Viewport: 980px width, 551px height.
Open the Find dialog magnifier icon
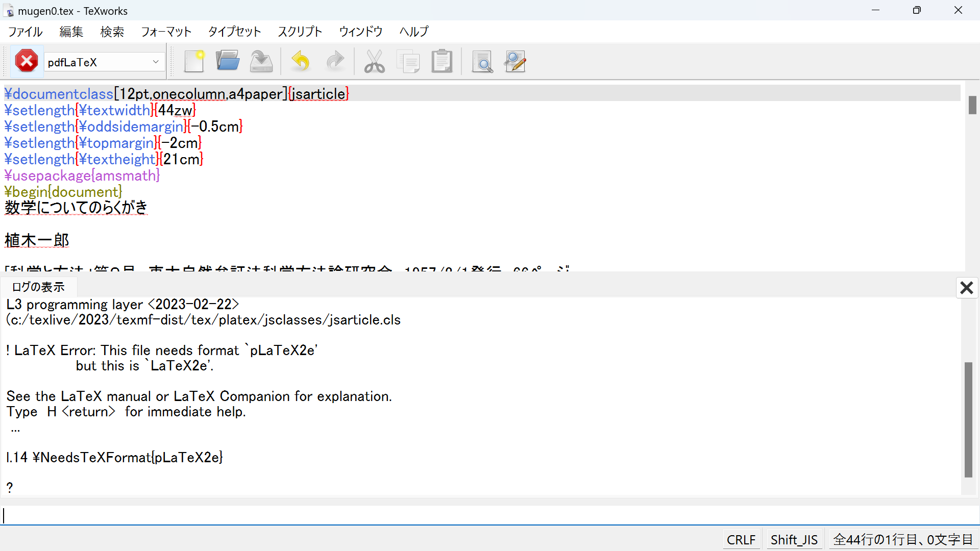(482, 62)
